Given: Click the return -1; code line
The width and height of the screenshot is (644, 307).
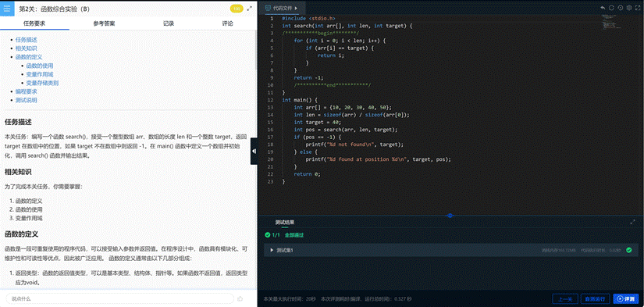Looking at the screenshot, I should (308, 77).
